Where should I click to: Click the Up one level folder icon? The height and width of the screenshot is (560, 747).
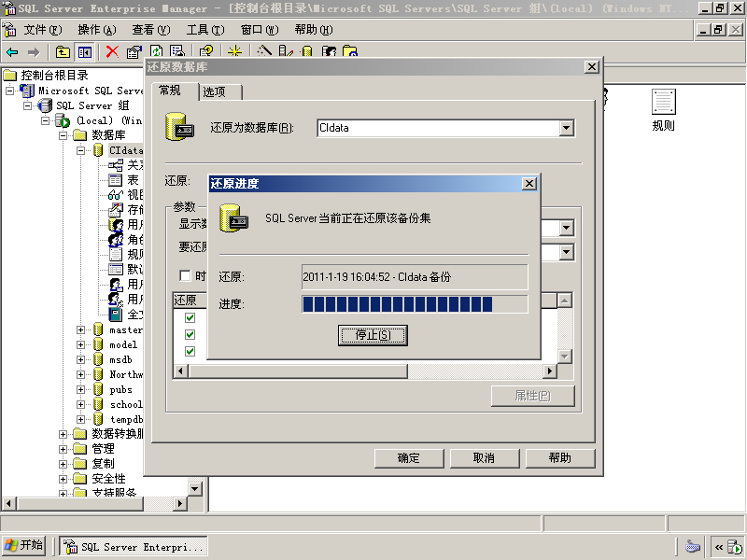(x=63, y=52)
